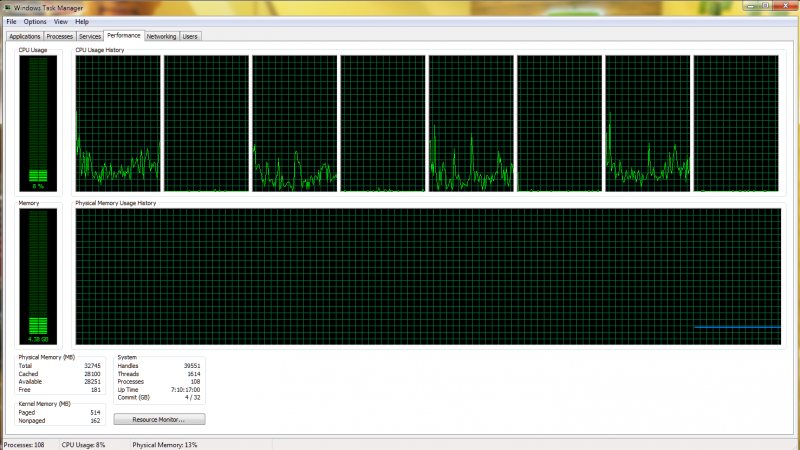Click the first CPU Usage History graph
The width and height of the screenshot is (800, 450).
pyautogui.click(x=118, y=123)
